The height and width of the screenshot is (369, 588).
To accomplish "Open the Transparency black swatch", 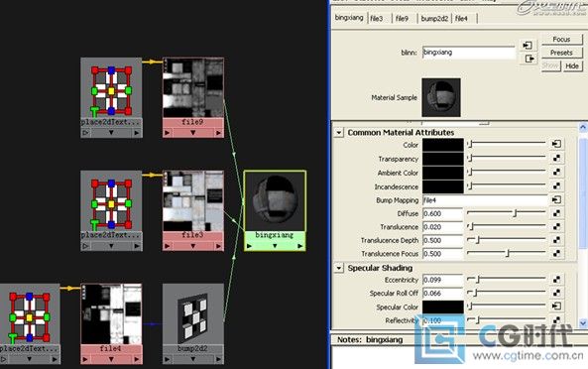I will point(443,159).
